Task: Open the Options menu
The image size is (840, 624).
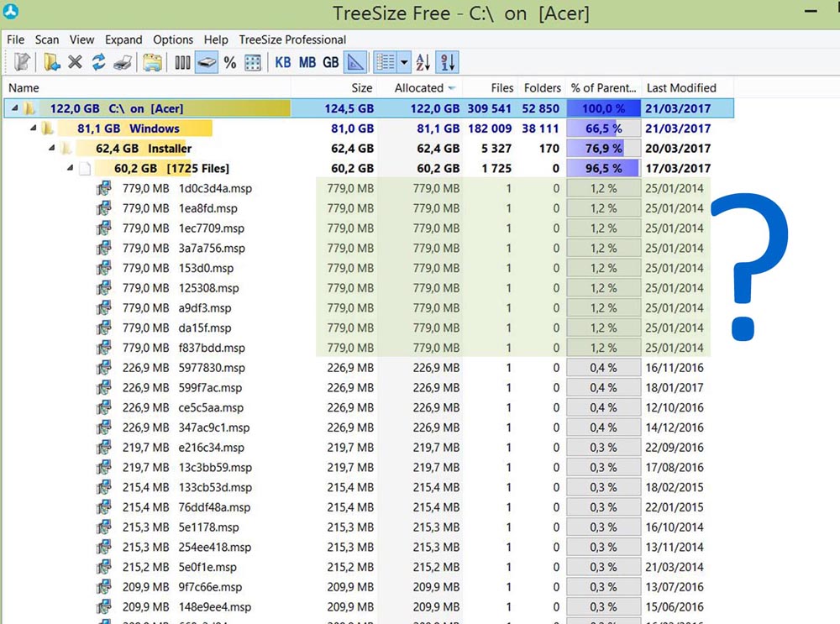Action: pyautogui.click(x=173, y=39)
